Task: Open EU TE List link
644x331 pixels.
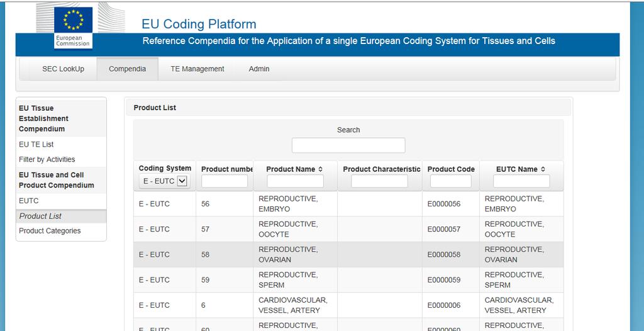Action: tap(36, 144)
